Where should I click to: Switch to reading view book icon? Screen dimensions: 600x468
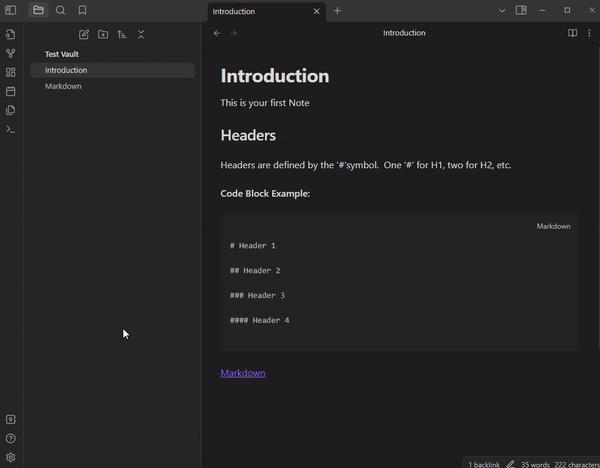tap(572, 33)
